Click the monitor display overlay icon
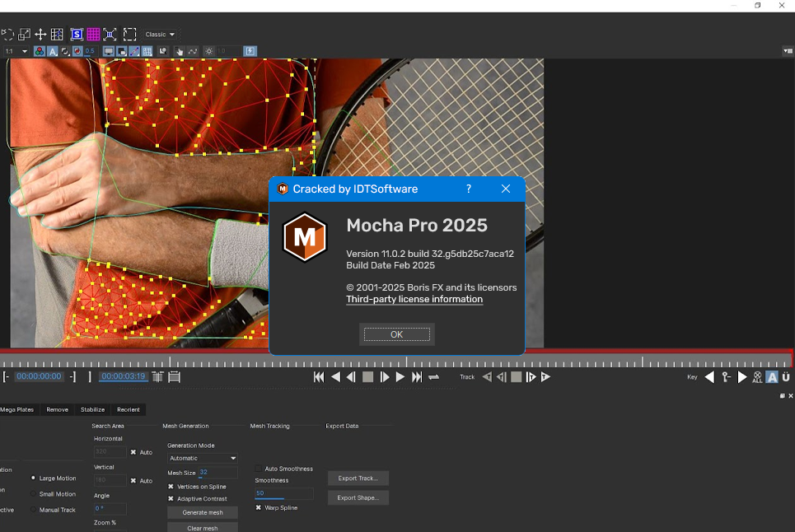Image resolution: width=795 pixels, height=532 pixels. (109, 51)
